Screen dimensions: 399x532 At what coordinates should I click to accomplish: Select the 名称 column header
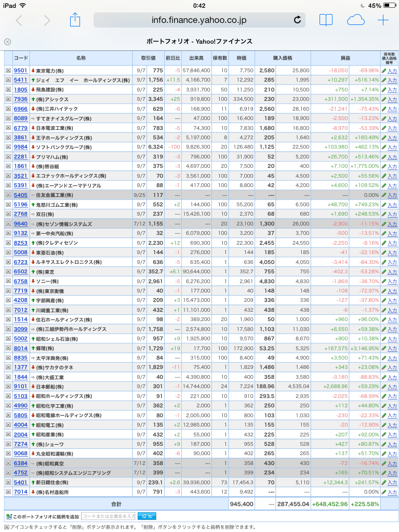tap(81, 58)
